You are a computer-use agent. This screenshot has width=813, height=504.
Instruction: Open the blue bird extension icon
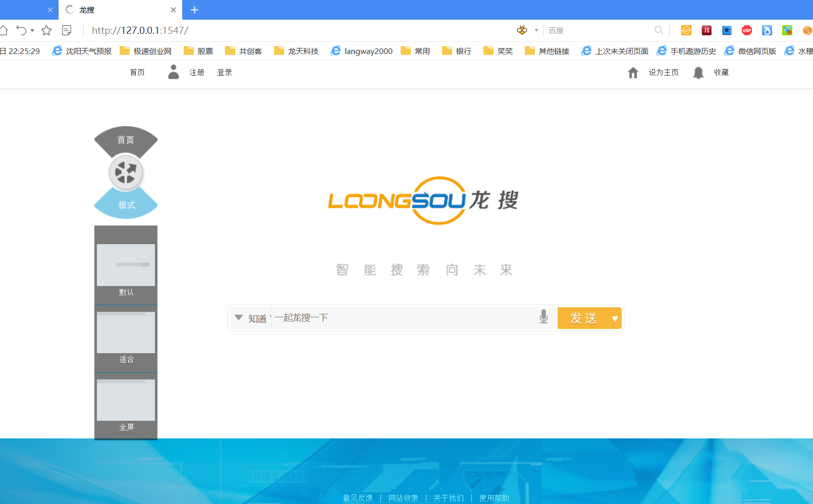point(767,30)
